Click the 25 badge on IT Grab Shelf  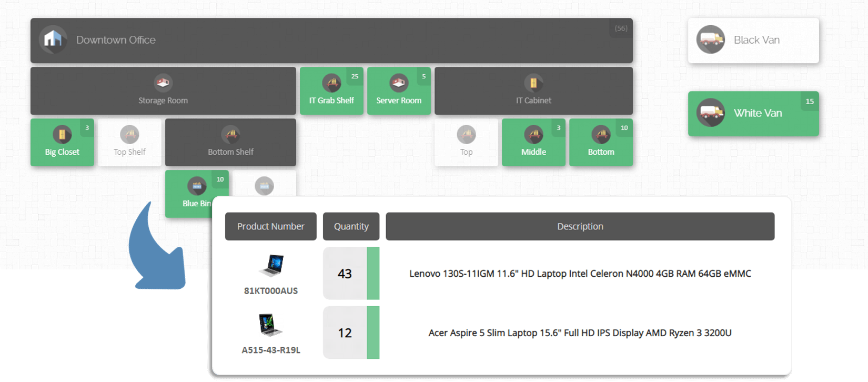[355, 76]
